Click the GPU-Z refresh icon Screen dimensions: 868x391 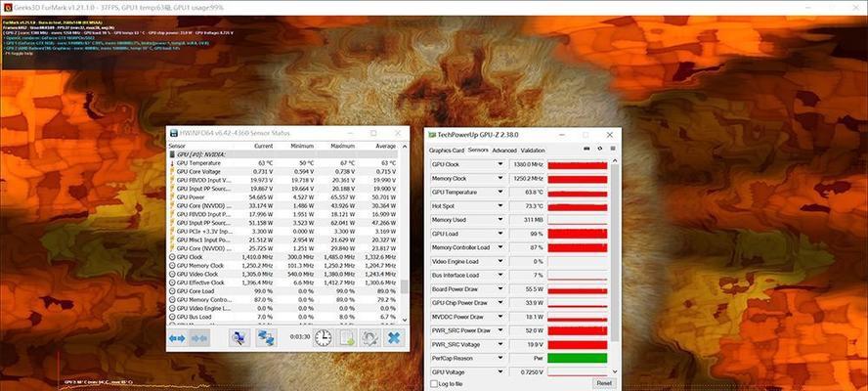pyautogui.click(x=599, y=149)
